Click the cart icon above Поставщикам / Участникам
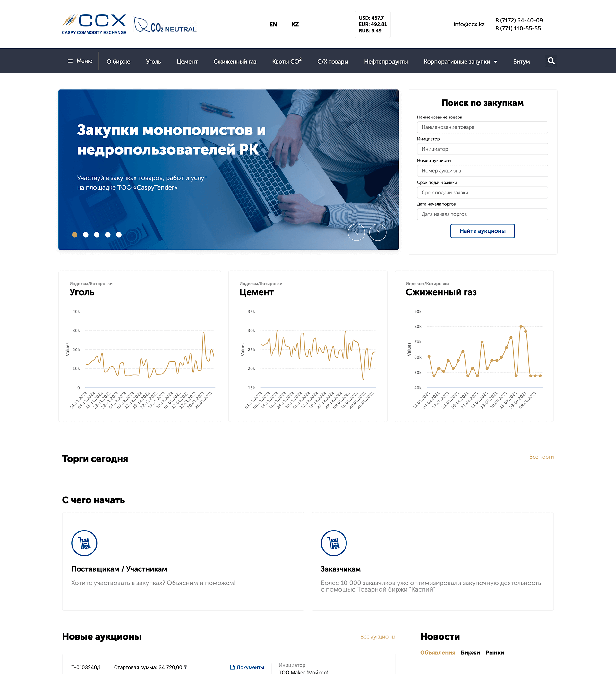This screenshot has width=616, height=674. pos(84,543)
